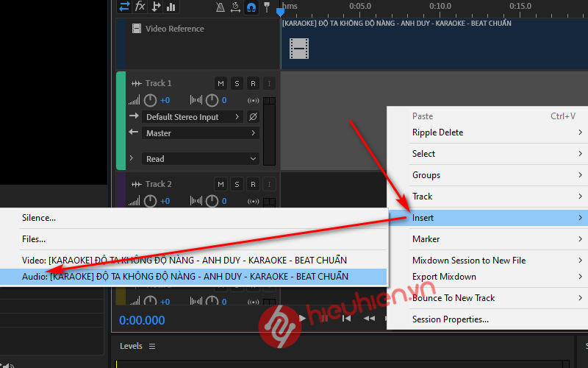Show the Inputs/Outputs track controls
The image size is (588, 368).
124,6
